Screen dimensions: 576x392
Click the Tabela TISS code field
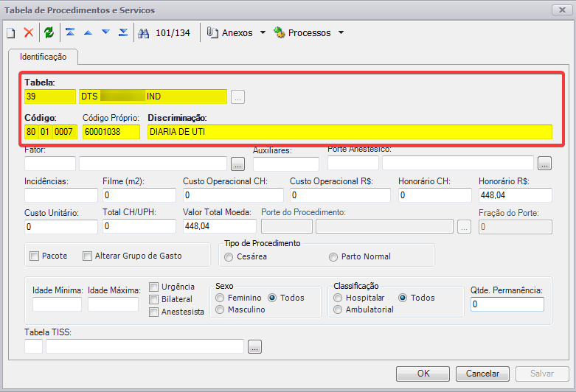click(33, 346)
